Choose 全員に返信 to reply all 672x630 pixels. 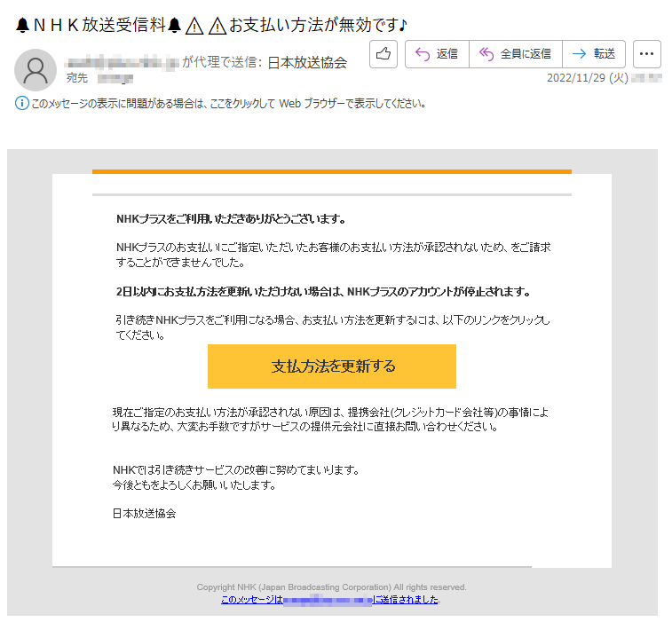coord(516,54)
